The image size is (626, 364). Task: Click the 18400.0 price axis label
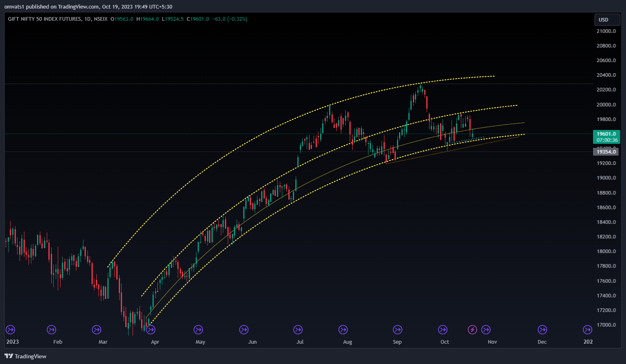point(606,222)
